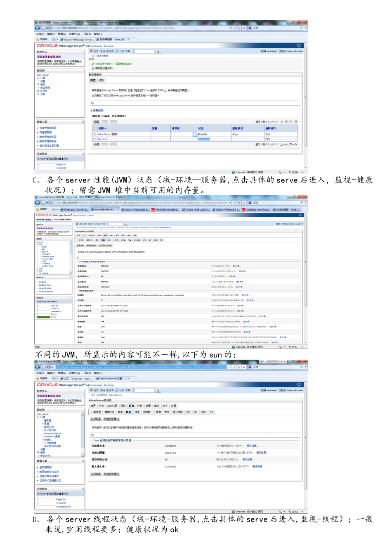Screen dimensions: 392x555
Task: Click the console search field in the base_domain window
Action: [144, 52]
